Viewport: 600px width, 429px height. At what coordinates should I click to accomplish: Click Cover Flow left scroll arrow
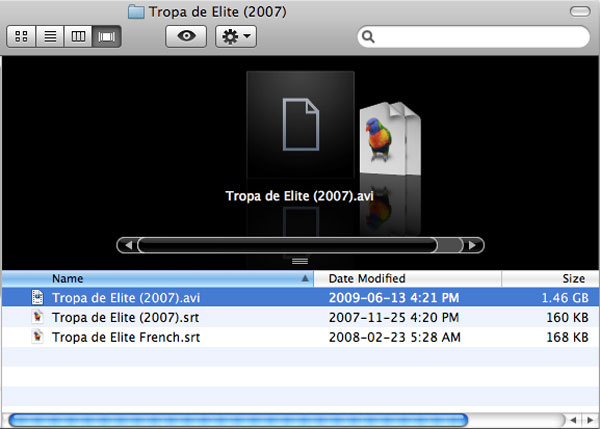pyautogui.click(x=128, y=245)
